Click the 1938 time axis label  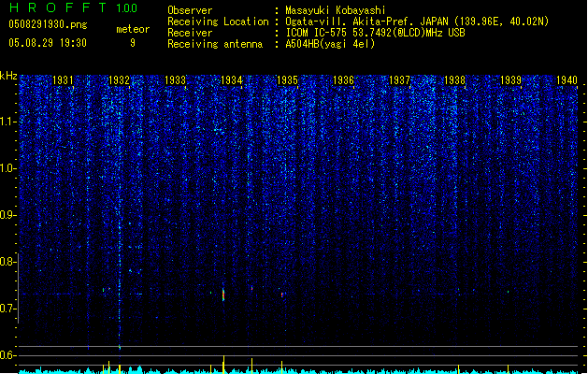click(454, 79)
